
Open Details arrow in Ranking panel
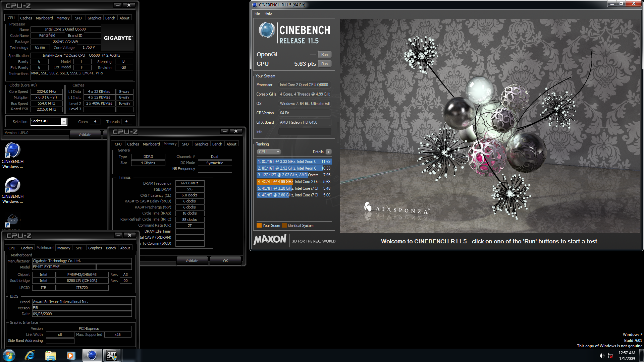[x=329, y=152]
